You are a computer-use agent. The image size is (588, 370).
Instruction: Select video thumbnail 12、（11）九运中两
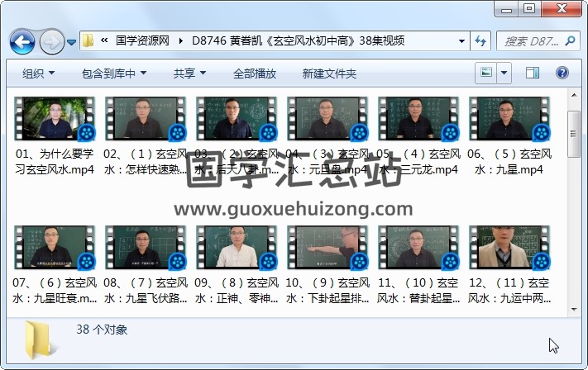click(509, 248)
